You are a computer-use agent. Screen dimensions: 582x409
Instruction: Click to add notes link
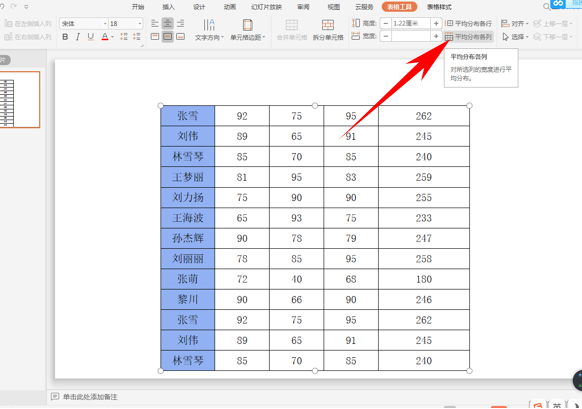pyautogui.click(x=90, y=397)
